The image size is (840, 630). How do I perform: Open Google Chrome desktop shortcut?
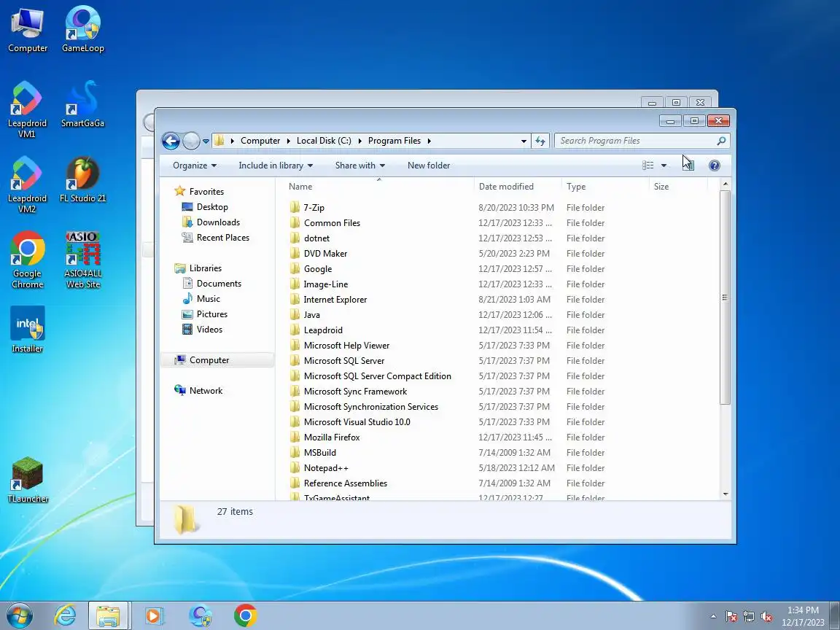pyautogui.click(x=27, y=260)
